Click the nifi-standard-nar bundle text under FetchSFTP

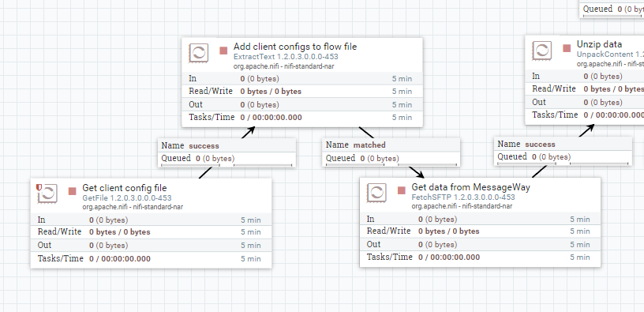point(462,206)
